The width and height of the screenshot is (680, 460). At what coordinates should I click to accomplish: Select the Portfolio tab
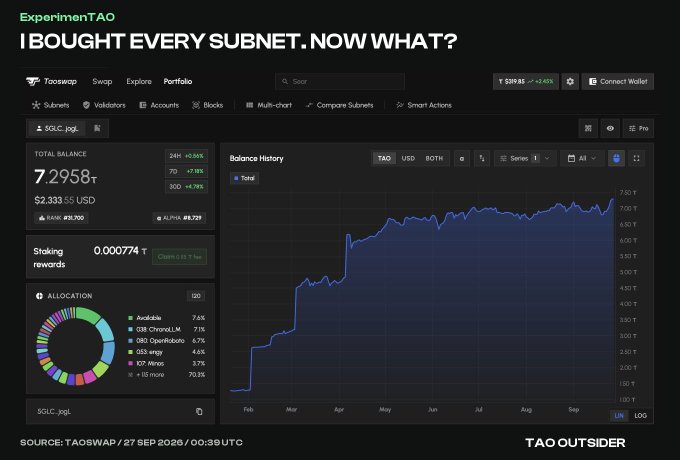pyautogui.click(x=178, y=82)
